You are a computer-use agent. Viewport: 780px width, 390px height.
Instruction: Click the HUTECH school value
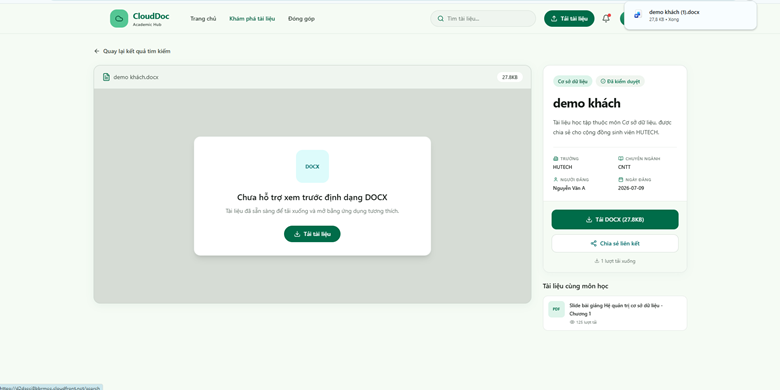[562, 167]
